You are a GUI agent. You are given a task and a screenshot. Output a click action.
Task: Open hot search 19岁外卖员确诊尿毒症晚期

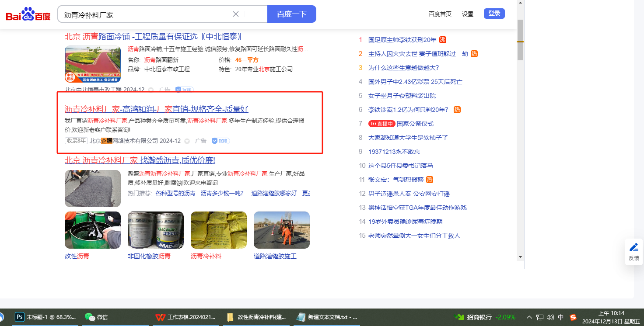click(x=405, y=222)
